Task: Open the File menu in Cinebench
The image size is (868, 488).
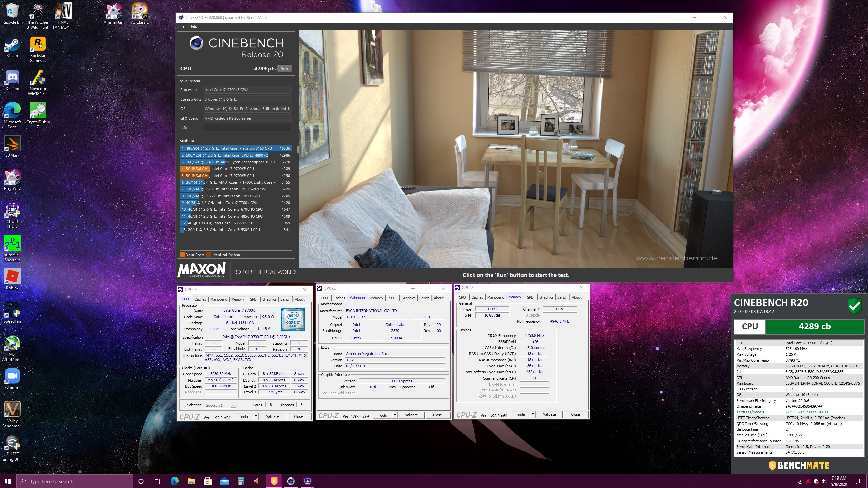Action: 181,26
